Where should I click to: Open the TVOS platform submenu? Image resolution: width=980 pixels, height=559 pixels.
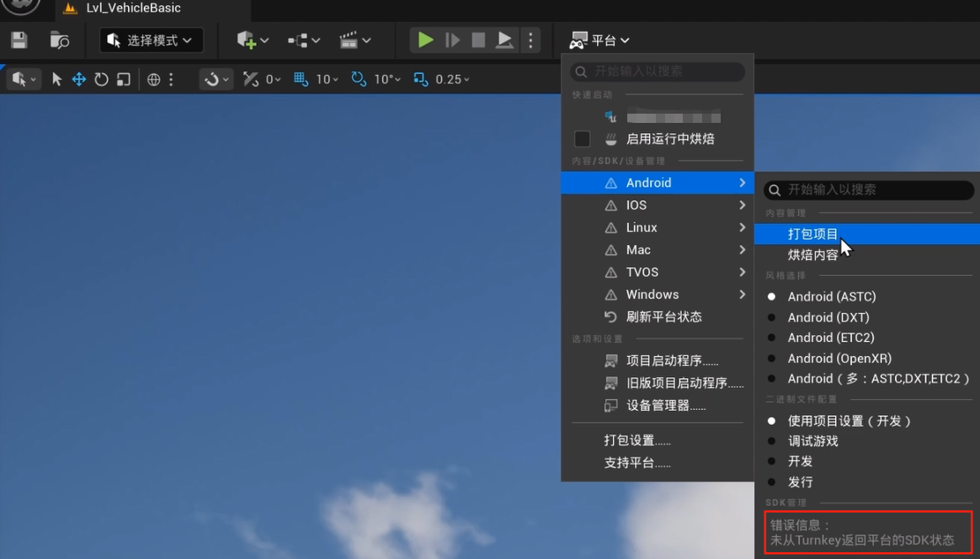point(658,272)
